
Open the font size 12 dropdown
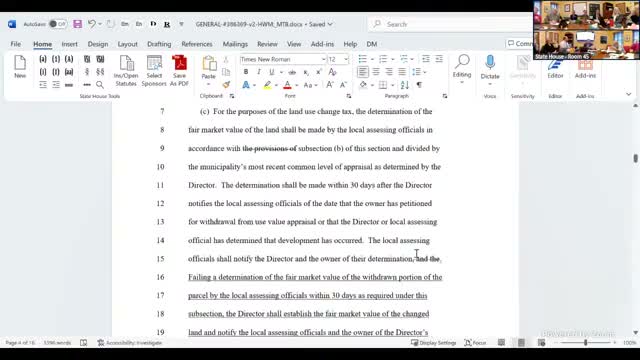[x=346, y=60]
